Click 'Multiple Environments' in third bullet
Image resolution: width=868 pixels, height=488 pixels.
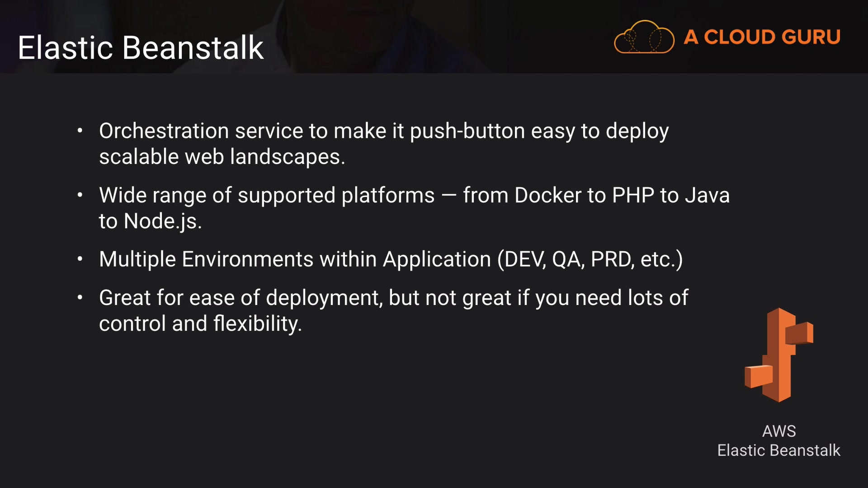(206, 259)
